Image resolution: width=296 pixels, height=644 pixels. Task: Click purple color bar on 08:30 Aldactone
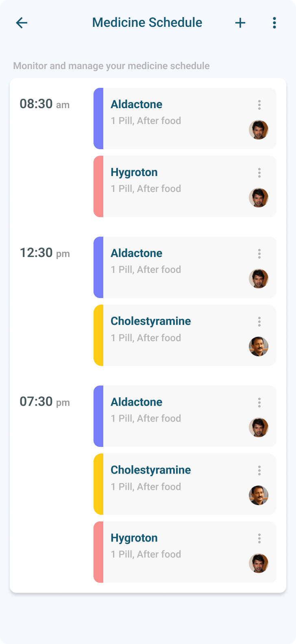pyautogui.click(x=98, y=118)
